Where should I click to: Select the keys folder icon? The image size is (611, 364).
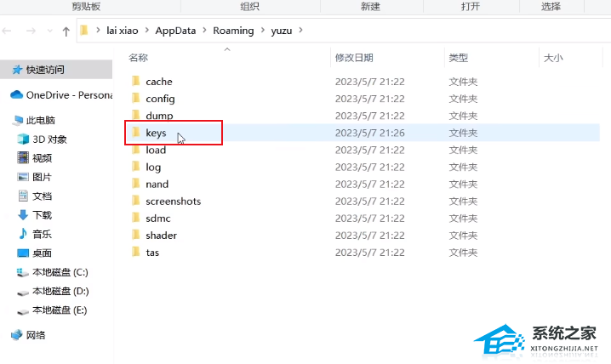(x=135, y=133)
